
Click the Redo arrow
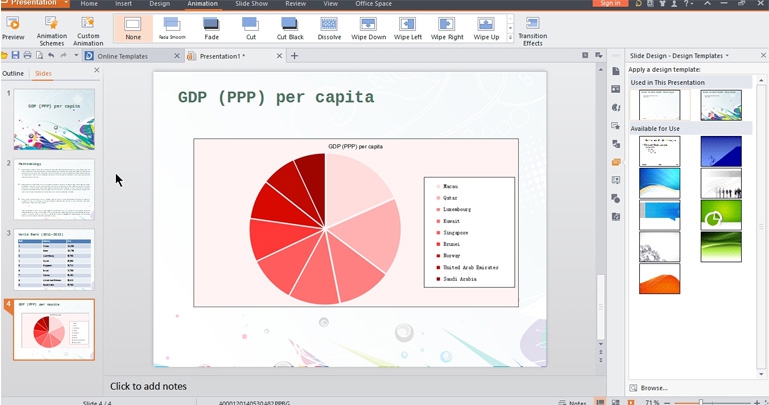point(63,55)
